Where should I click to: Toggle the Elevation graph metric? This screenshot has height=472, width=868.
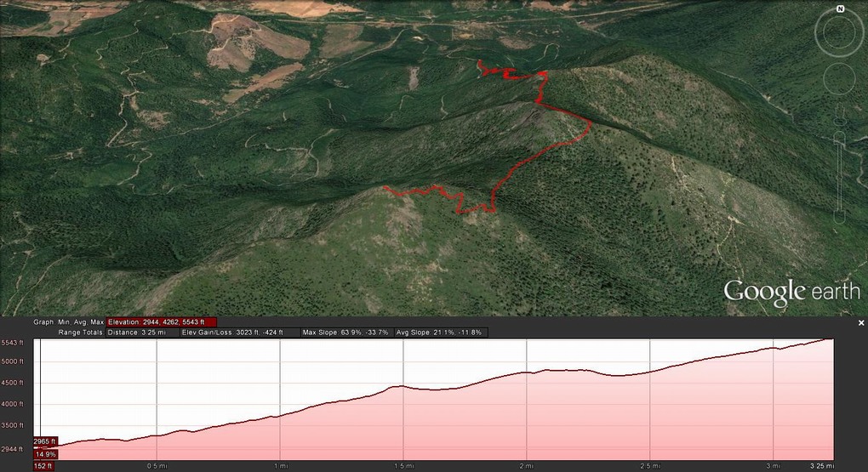[x=162, y=322]
